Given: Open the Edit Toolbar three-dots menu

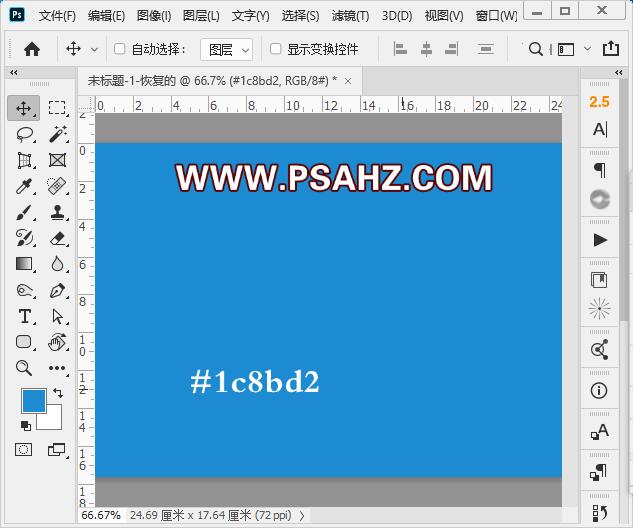Looking at the screenshot, I should [57, 368].
